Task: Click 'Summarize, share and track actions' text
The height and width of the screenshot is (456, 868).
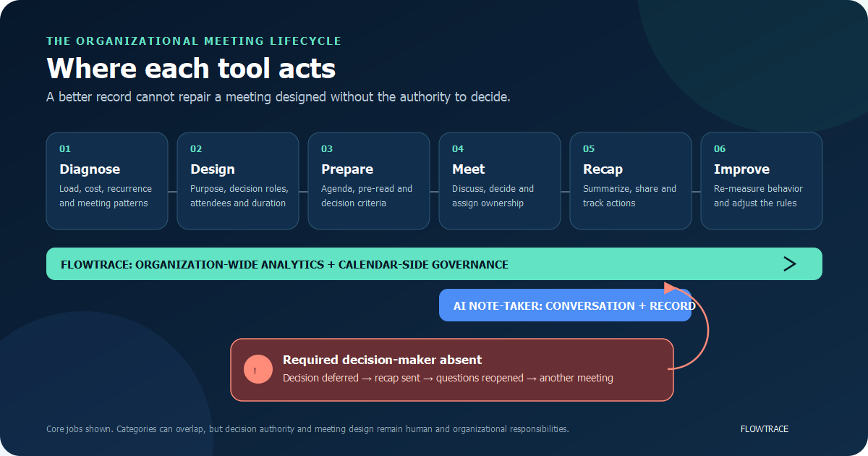Action: pos(630,196)
